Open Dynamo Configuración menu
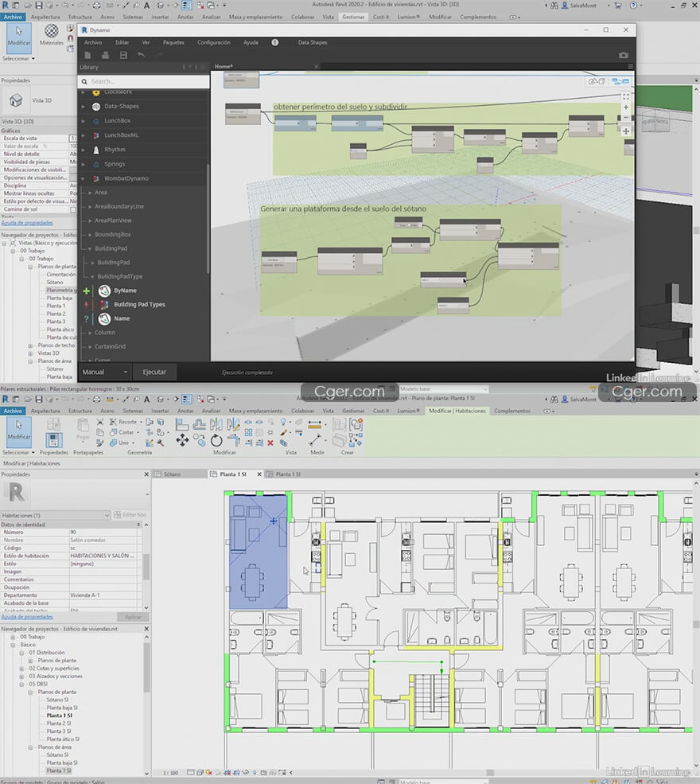Image resolution: width=700 pixels, height=784 pixels. pos(214,42)
